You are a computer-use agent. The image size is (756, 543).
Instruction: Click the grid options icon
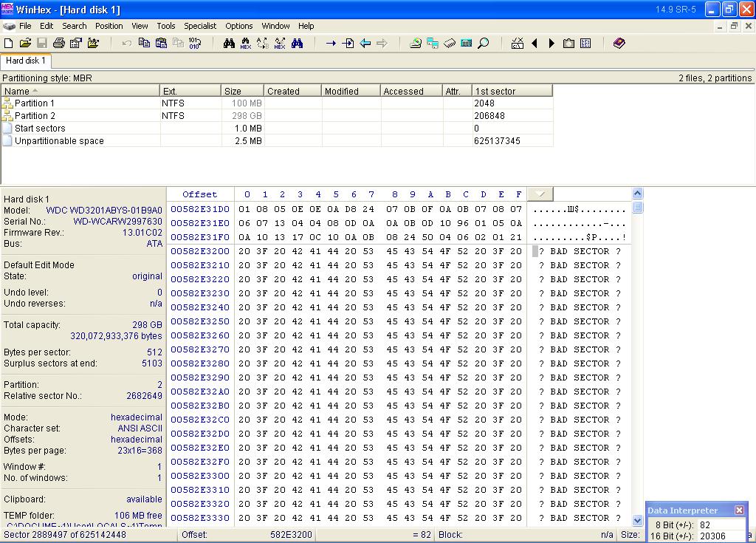(585, 44)
